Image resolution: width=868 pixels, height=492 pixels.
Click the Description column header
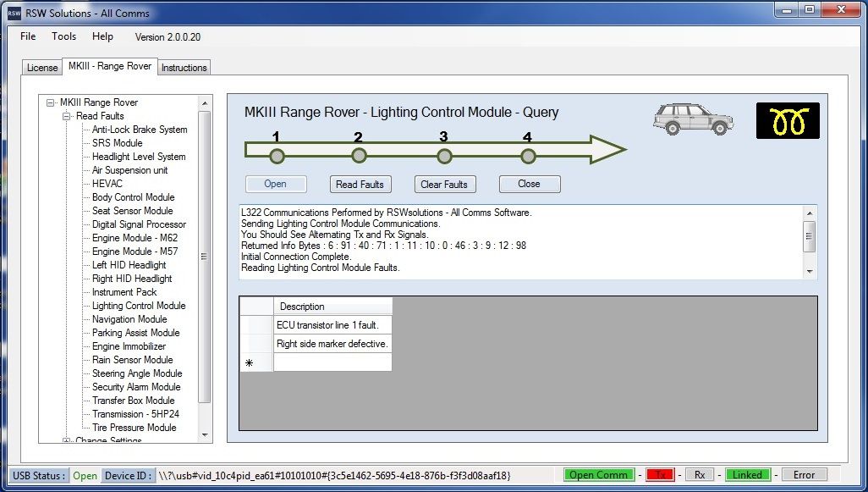coord(332,307)
